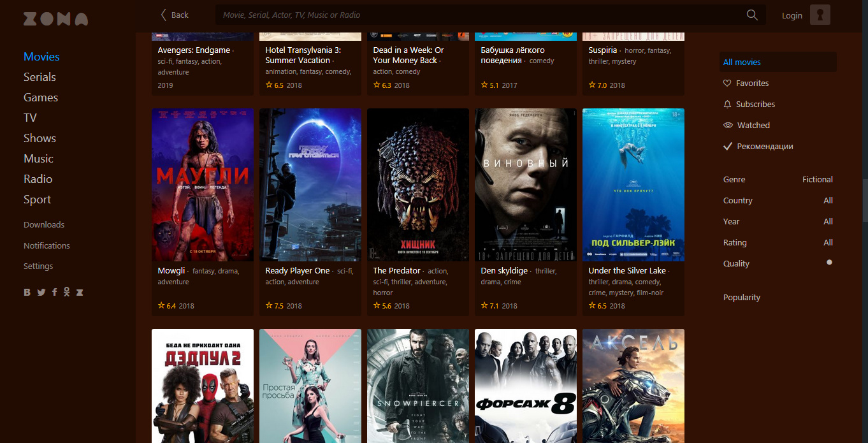The image size is (868, 443).
Task: Open the Year filter dropdown
Action: (778, 221)
